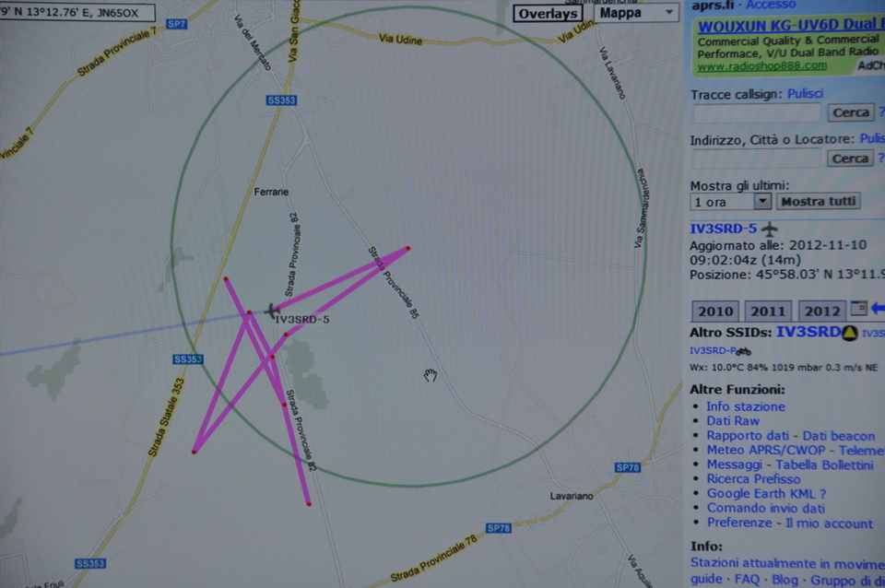Click the motorcycle icon for IV3SRD-P
Screen dimensions: 885x588
pos(743,351)
